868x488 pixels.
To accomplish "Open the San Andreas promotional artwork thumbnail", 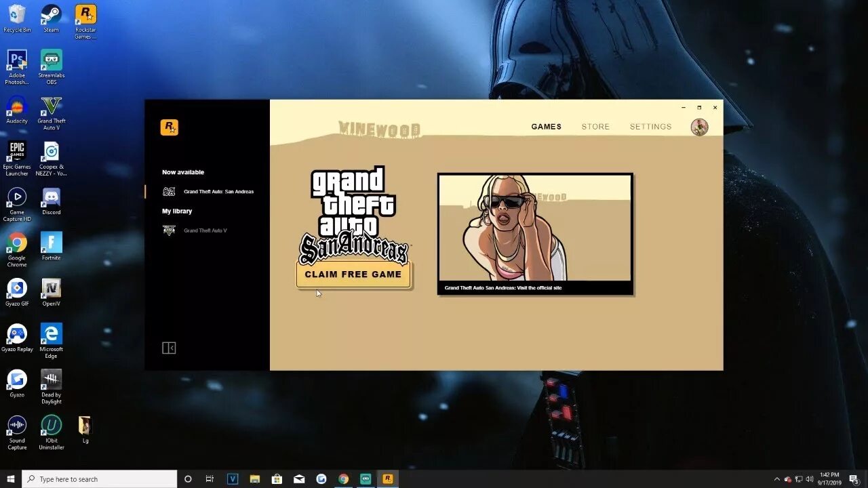I will 535,227.
